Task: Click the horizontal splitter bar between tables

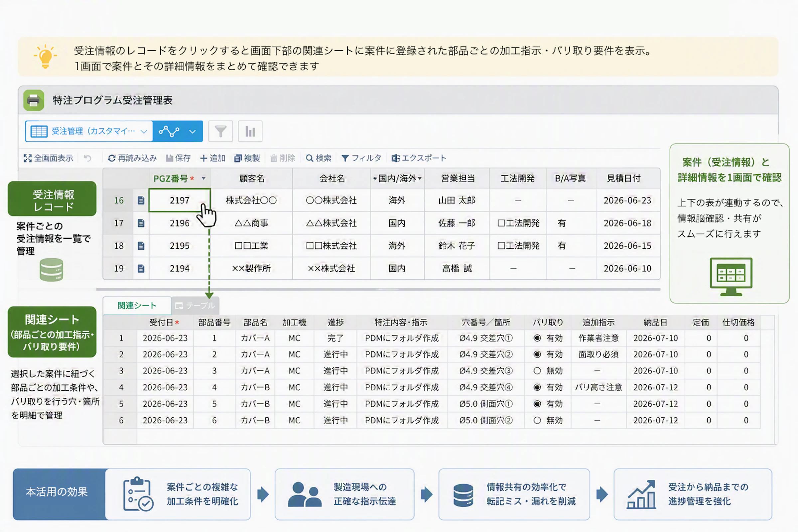Action: [x=378, y=289]
